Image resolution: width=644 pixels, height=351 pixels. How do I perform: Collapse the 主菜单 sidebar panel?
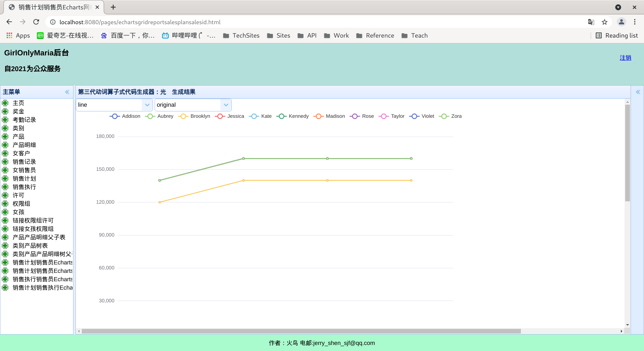pyautogui.click(x=67, y=92)
